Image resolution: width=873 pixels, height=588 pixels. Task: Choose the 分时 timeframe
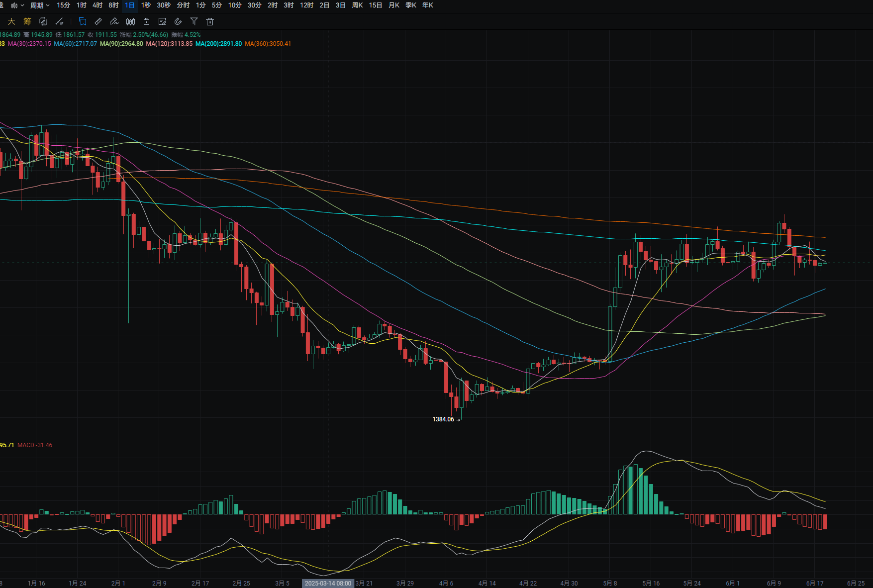pyautogui.click(x=183, y=5)
